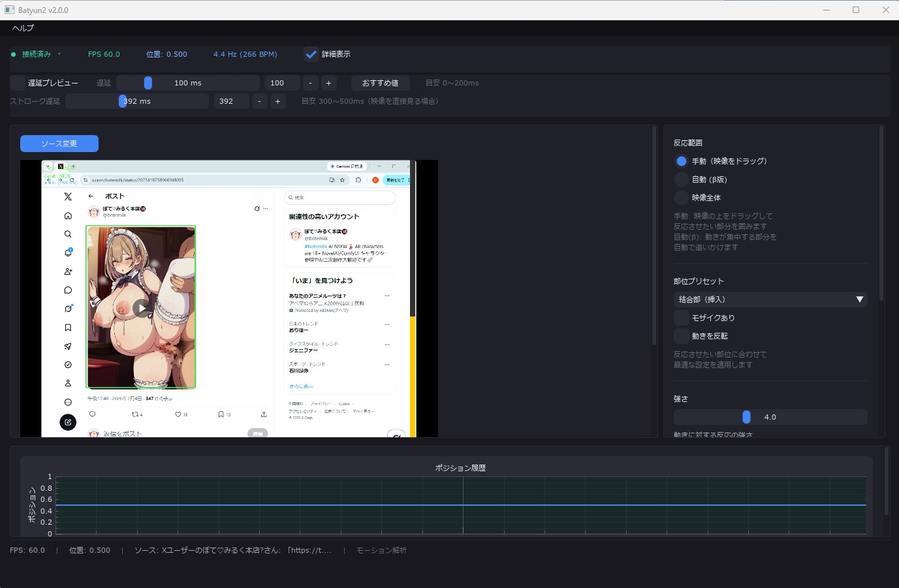899x588 pixels.
Task: Click the FPS: 60.0 status bar entry
Action: coord(27,550)
